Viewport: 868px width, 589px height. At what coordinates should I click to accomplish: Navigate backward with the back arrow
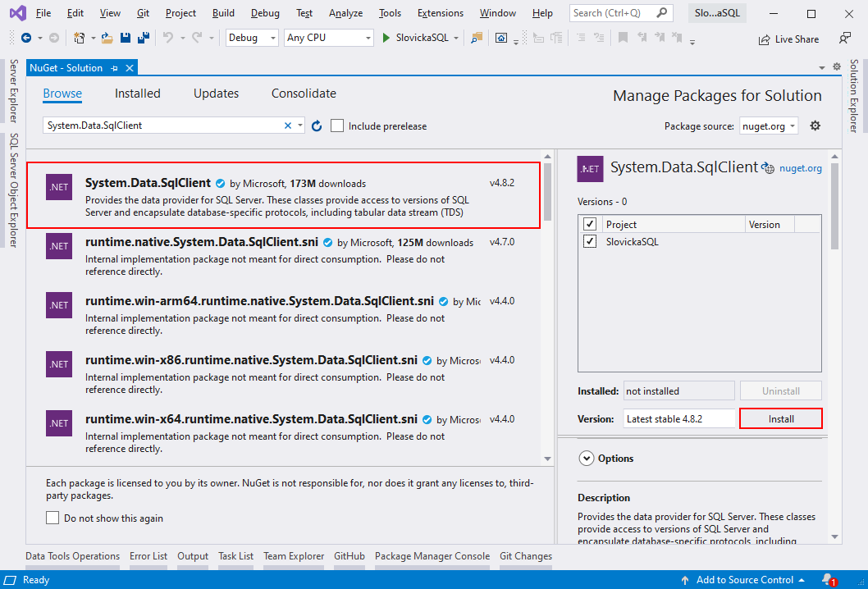pyautogui.click(x=25, y=39)
